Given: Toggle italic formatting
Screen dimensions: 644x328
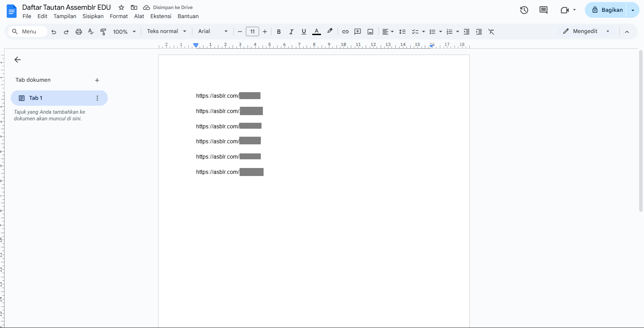Looking at the screenshot, I should [x=291, y=32].
